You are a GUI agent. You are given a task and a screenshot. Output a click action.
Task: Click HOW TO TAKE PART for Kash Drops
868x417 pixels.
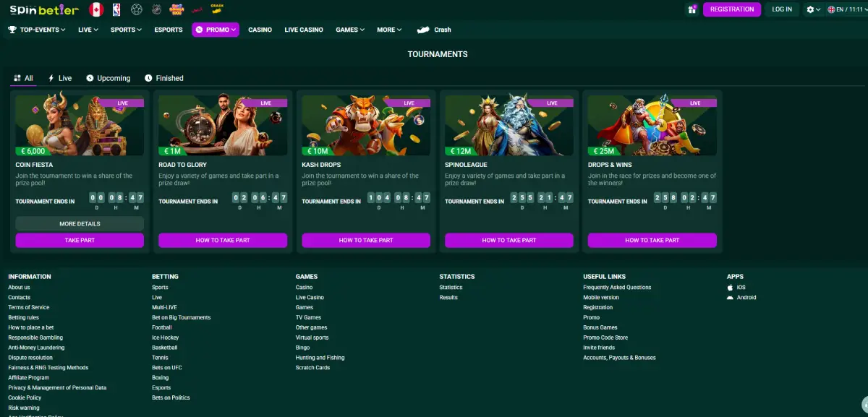366,240
